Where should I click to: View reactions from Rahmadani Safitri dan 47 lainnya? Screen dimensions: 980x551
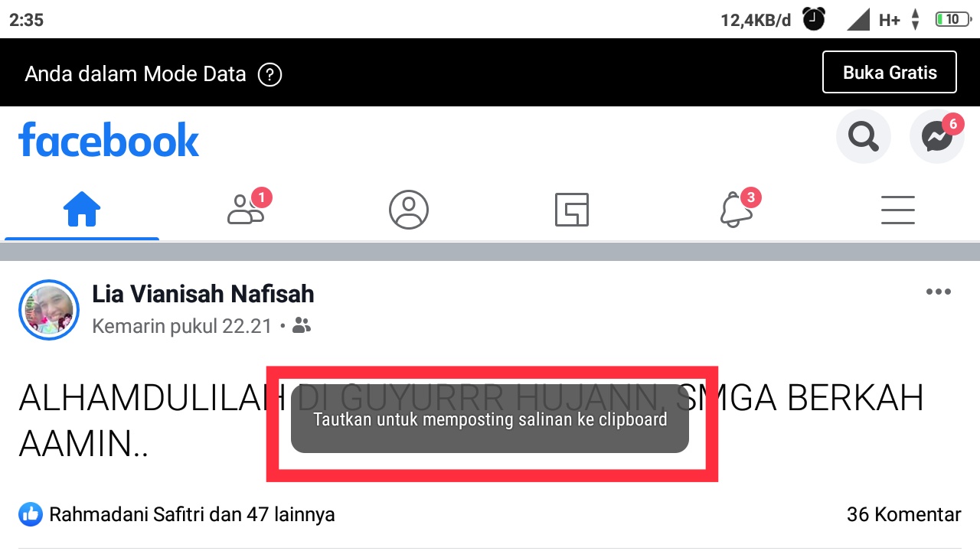[192, 514]
